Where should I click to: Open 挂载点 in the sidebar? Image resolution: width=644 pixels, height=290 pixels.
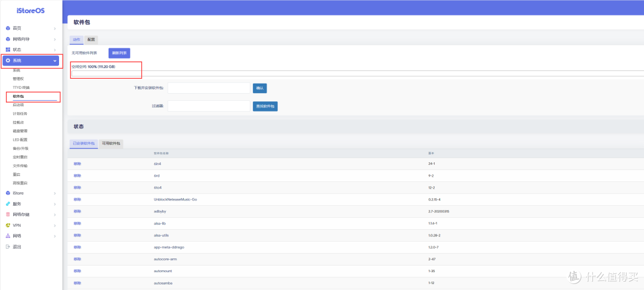[x=18, y=122]
